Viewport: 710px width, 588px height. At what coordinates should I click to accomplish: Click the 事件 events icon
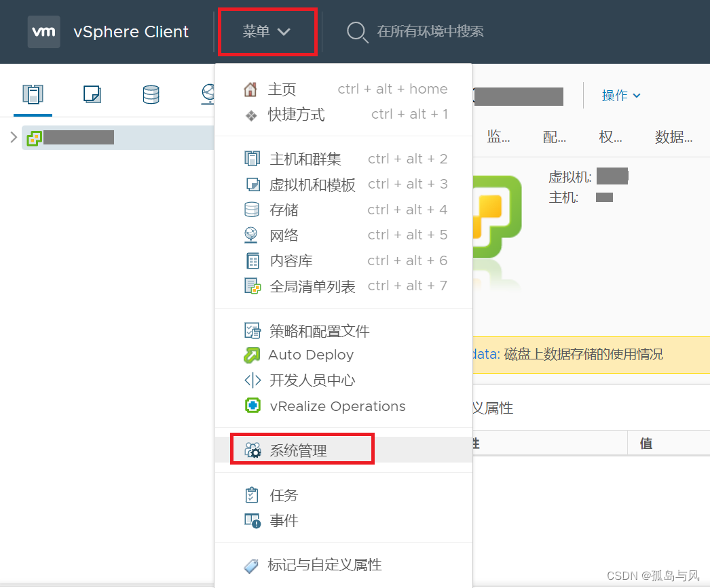coord(253,521)
